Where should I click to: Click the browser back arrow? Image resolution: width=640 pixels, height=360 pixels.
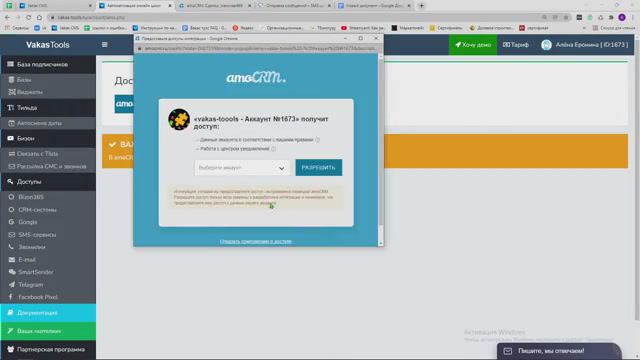click(7, 17)
